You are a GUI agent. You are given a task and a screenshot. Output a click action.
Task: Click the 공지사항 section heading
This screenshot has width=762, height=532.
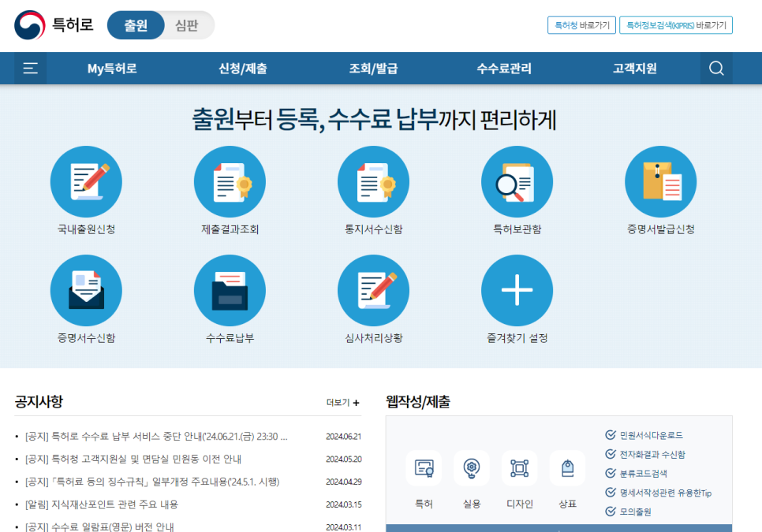click(x=39, y=402)
